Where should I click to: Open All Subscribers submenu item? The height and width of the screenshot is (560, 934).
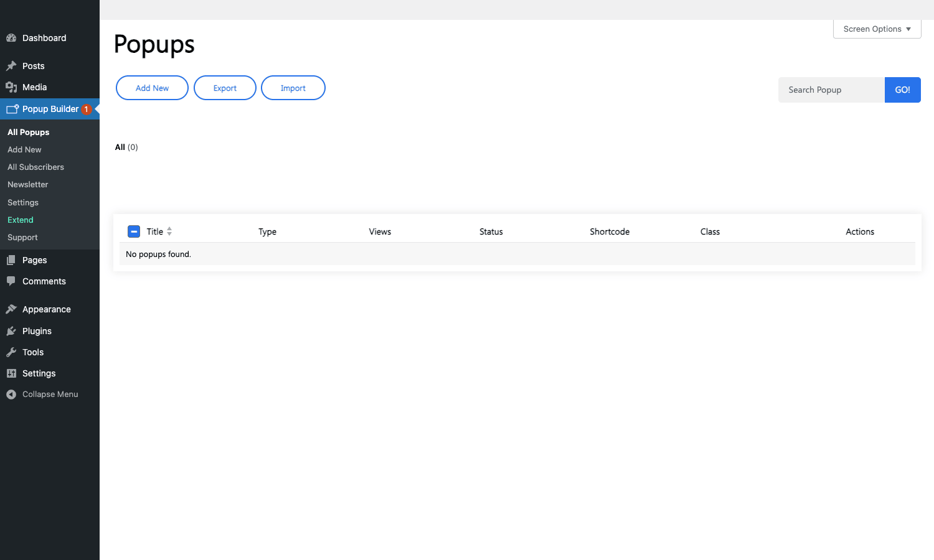[35, 167]
